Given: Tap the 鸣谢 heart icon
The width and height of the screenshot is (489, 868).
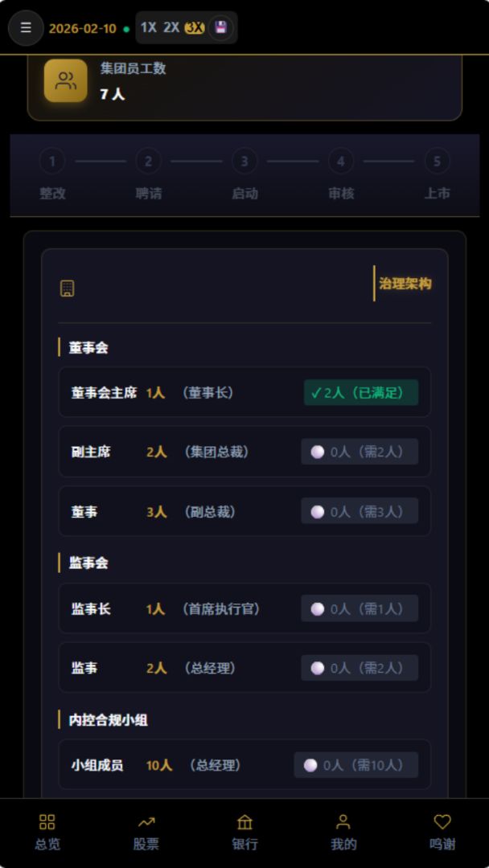Looking at the screenshot, I should tap(443, 822).
